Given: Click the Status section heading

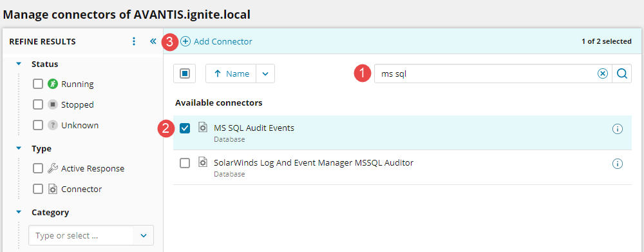Looking at the screenshot, I should (45, 64).
